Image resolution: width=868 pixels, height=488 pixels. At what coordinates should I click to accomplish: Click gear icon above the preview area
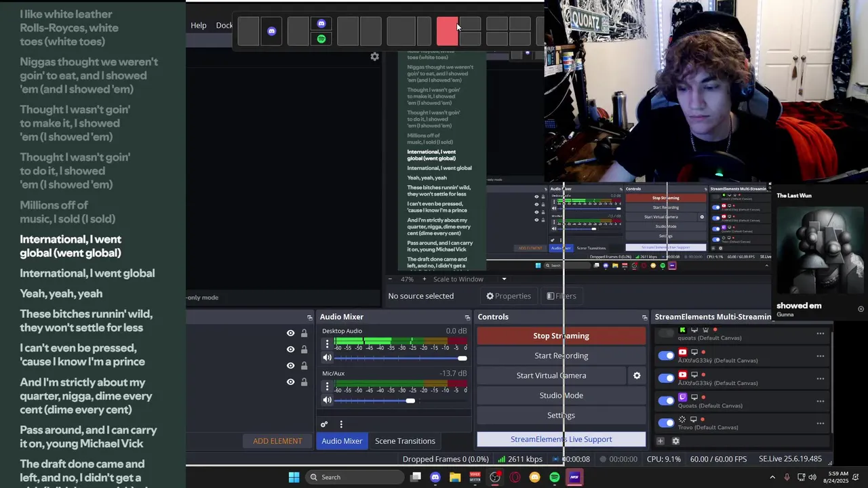(374, 57)
